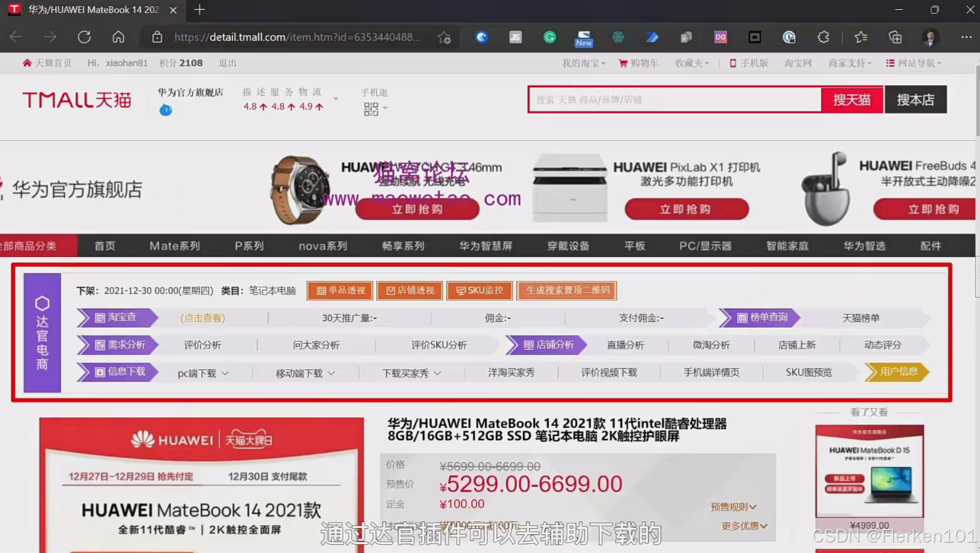The image size is (980, 553).
Task: Open 华为智慧屏 nav item
Action: [x=486, y=246]
